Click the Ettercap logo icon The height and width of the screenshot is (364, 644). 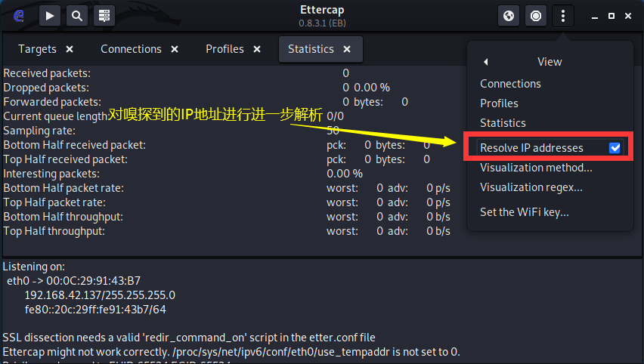point(19,16)
